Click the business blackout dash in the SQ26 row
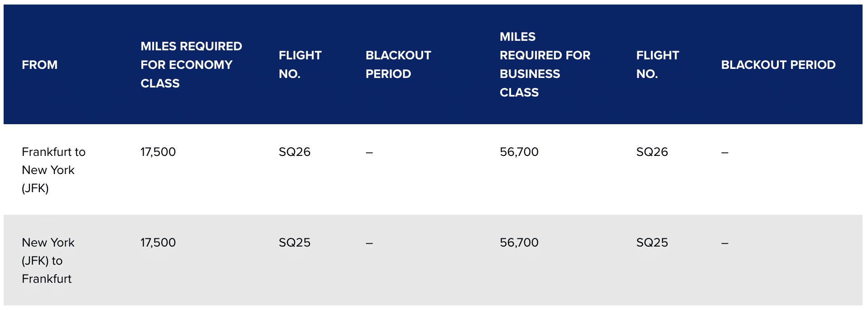868x310 pixels. pos(725,153)
